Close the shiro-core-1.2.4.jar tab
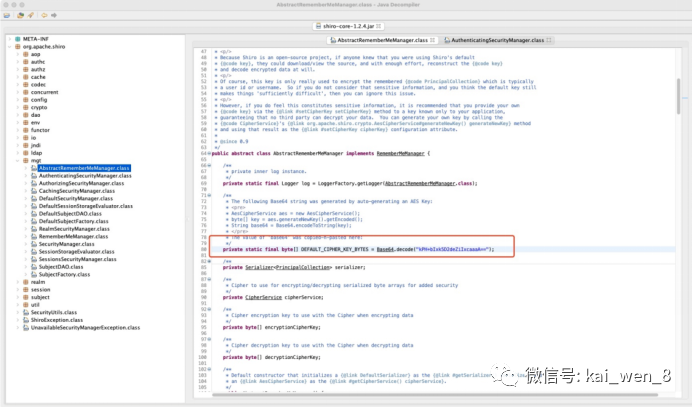The image size is (693, 407). coord(379,26)
